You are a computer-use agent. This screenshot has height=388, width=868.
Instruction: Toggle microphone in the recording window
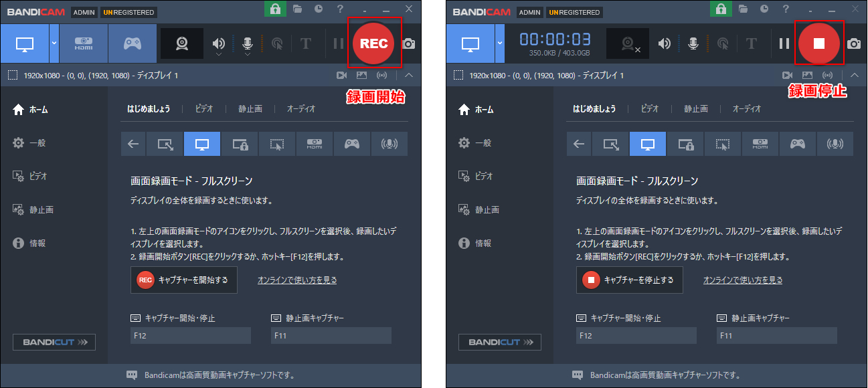click(x=693, y=43)
